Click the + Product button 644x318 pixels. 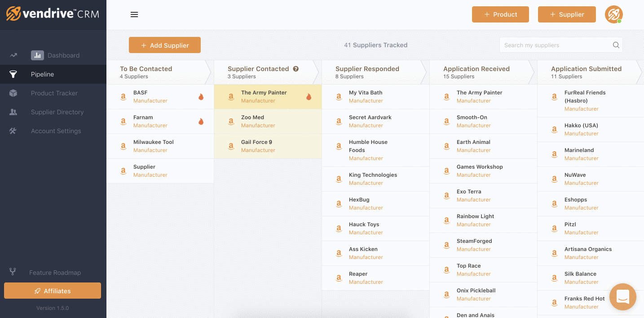tap(500, 14)
